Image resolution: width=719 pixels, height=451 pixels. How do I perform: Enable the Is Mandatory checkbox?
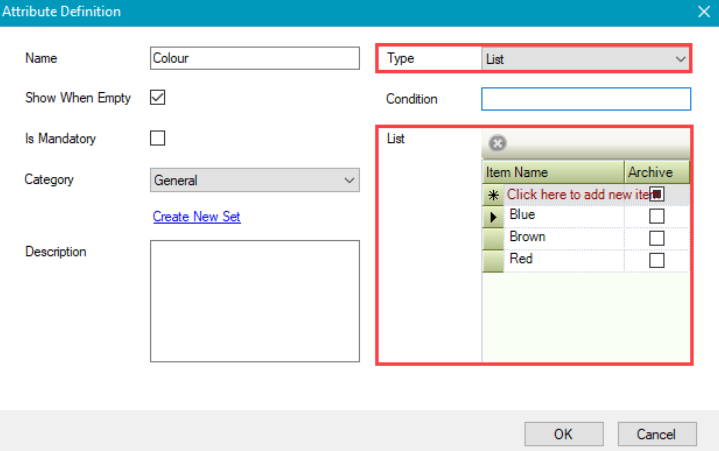157,139
